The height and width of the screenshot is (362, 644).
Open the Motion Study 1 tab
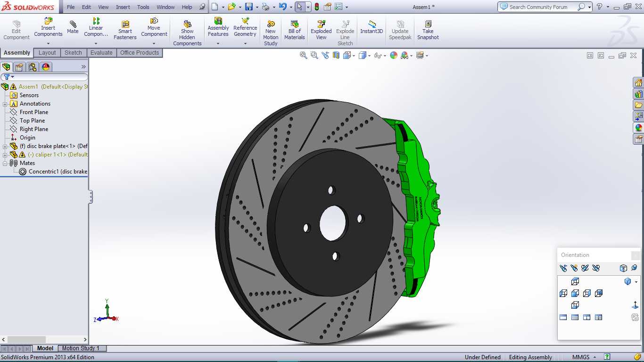coord(81,348)
